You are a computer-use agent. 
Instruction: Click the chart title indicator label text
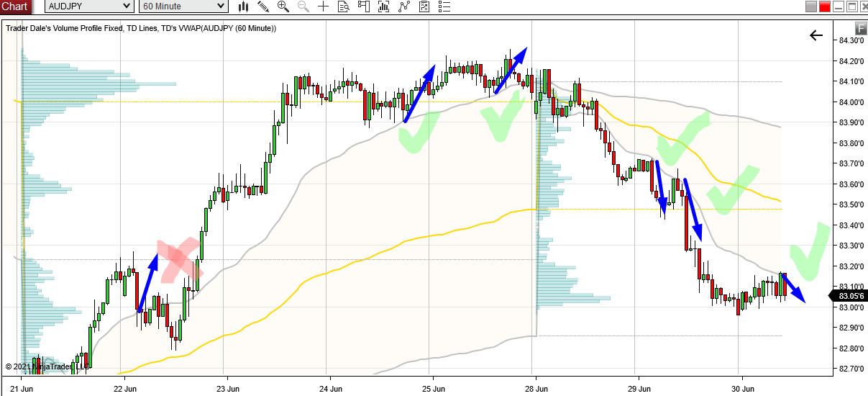coord(141,28)
